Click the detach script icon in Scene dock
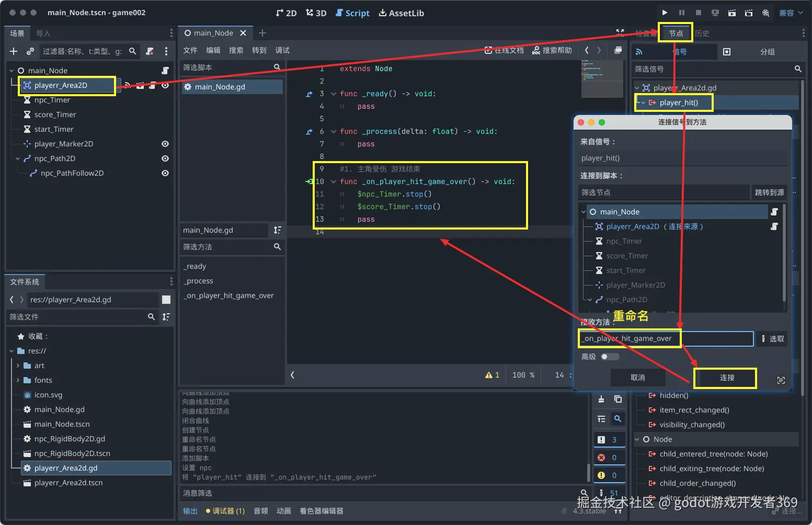 coord(150,51)
